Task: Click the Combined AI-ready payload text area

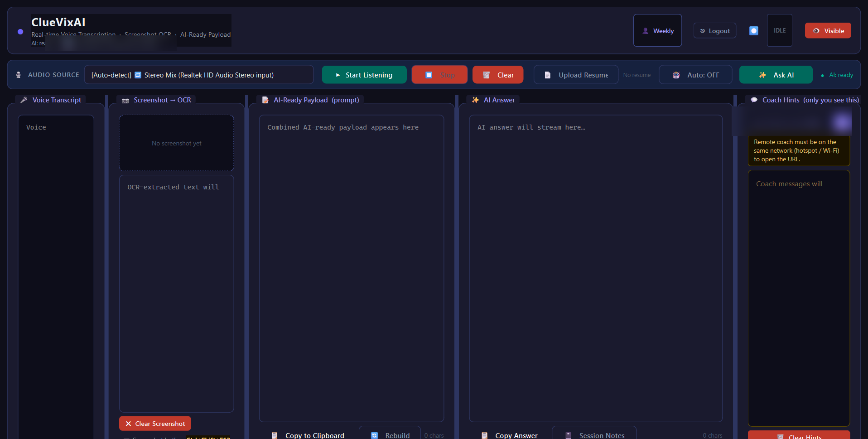Action: coord(352,268)
